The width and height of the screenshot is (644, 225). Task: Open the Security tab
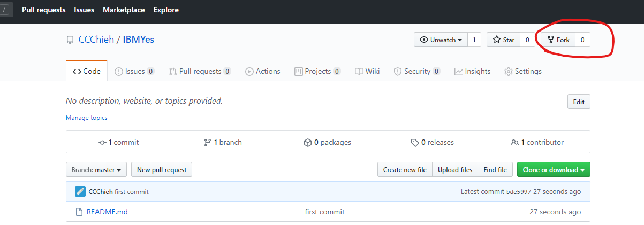tap(417, 71)
